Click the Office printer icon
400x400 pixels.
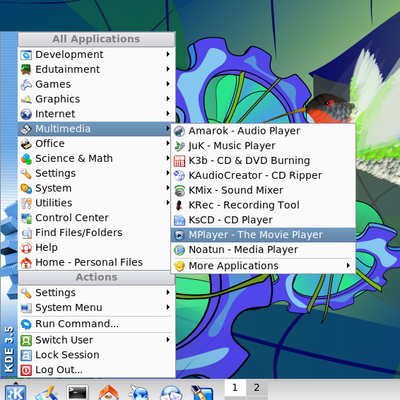click(x=26, y=144)
